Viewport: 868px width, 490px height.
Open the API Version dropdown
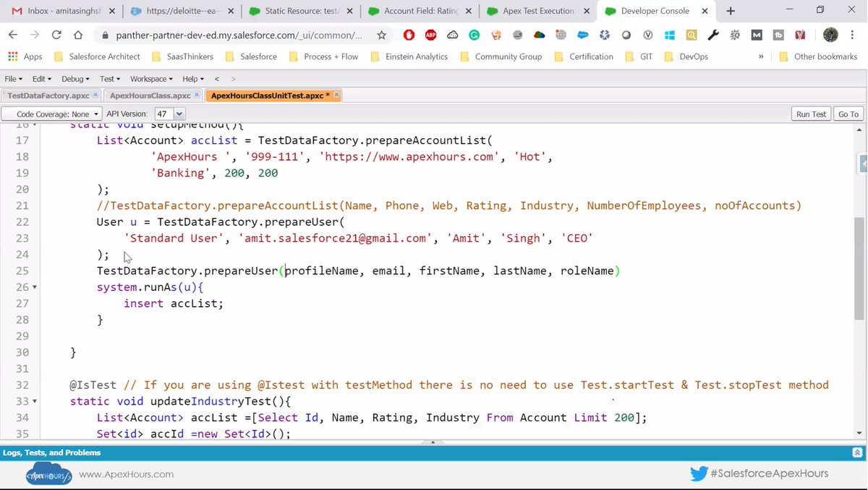click(178, 114)
